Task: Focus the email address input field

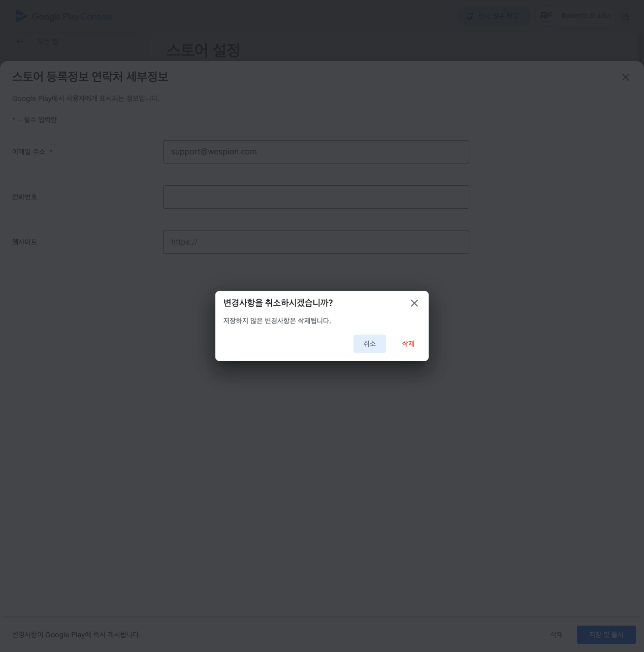Action: (x=315, y=152)
